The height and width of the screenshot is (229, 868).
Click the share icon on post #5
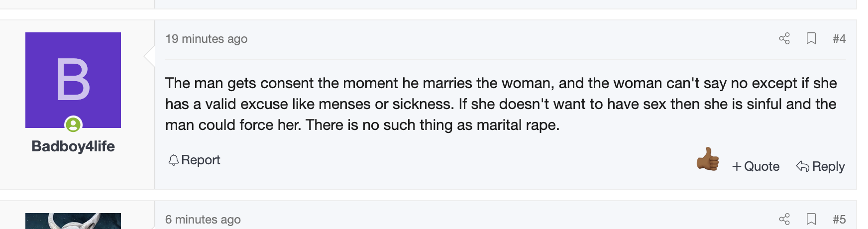(784, 219)
